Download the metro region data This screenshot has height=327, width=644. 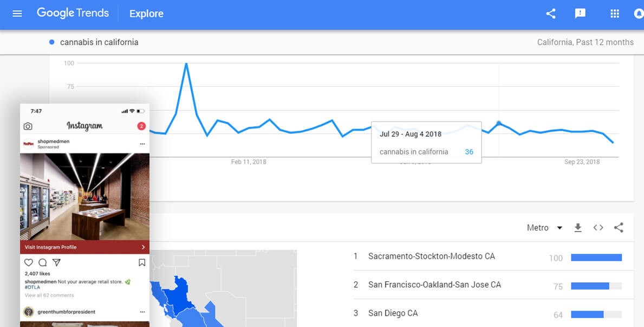click(578, 228)
